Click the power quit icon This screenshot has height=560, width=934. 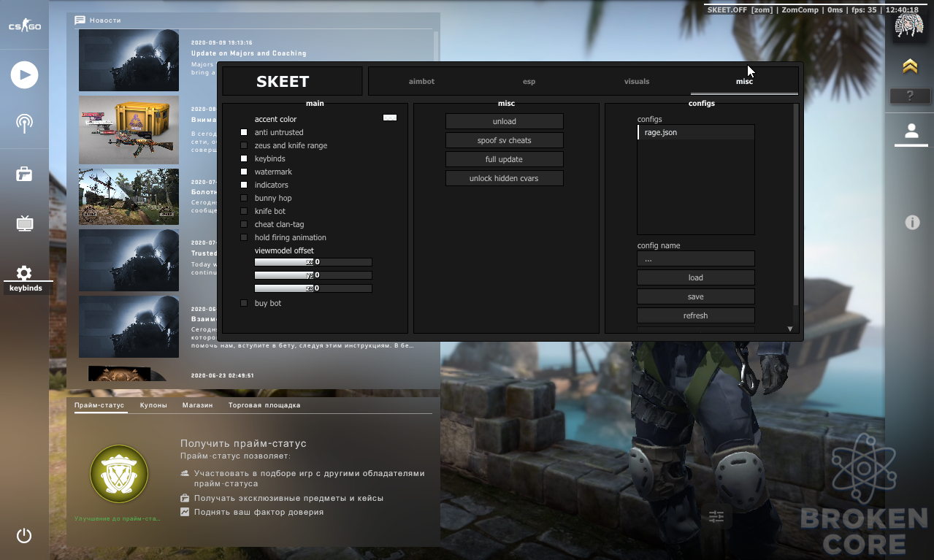pos(24,536)
